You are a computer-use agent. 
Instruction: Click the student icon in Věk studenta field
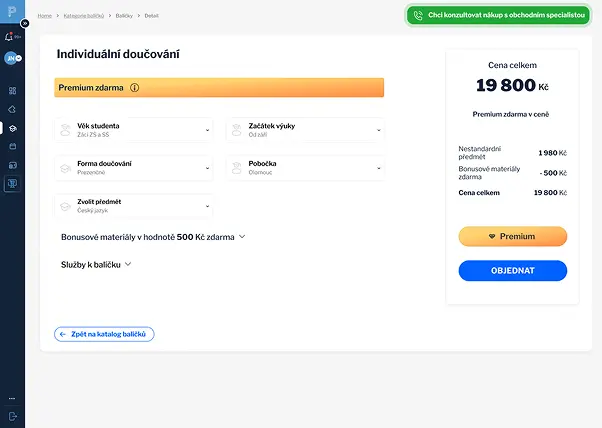coord(66,130)
